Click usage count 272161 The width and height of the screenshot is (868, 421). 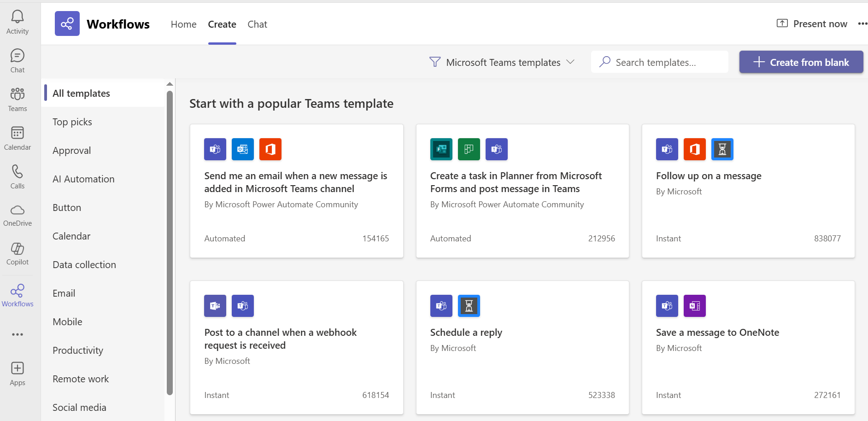pyautogui.click(x=827, y=395)
